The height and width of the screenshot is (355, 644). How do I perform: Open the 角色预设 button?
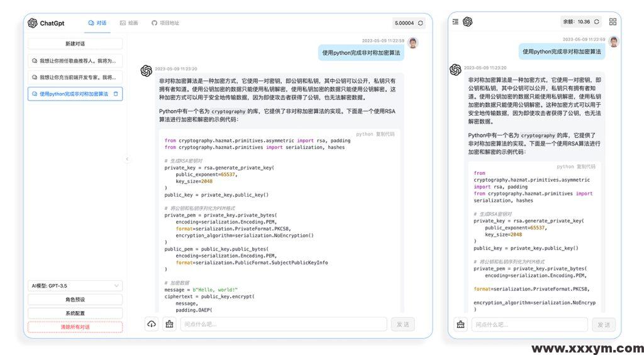75,300
